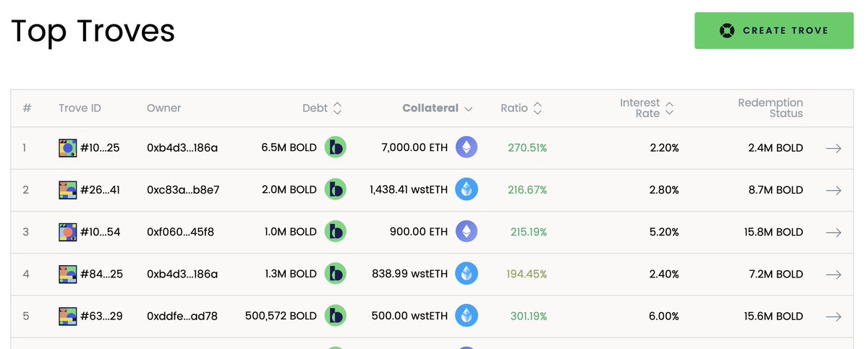Image resolution: width=868 pixels, height=349 pixels.
Task: Click the 2.40% interest rate
Action: pyautogui.click(x=664, y=275)
